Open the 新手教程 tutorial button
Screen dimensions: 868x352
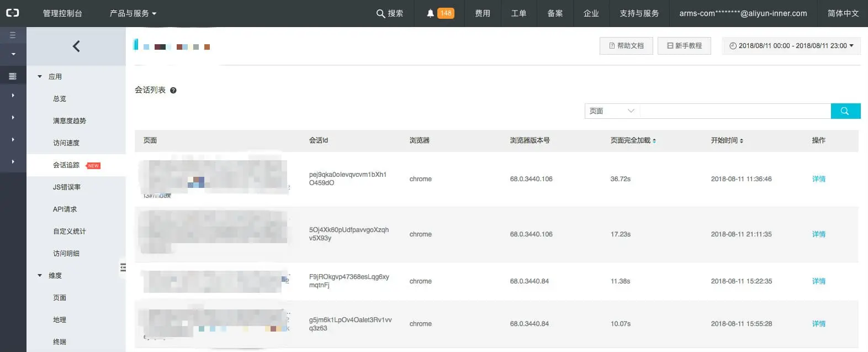click(684, 46)
